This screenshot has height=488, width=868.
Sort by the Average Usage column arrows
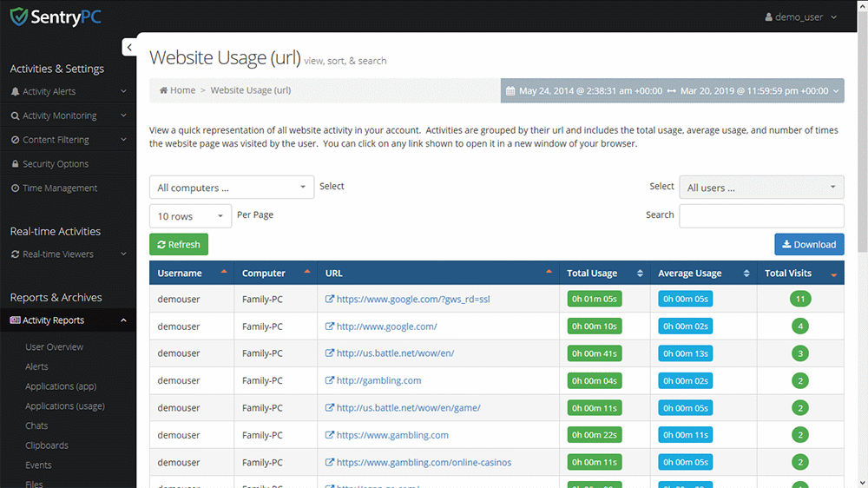(x=746, y=274)
